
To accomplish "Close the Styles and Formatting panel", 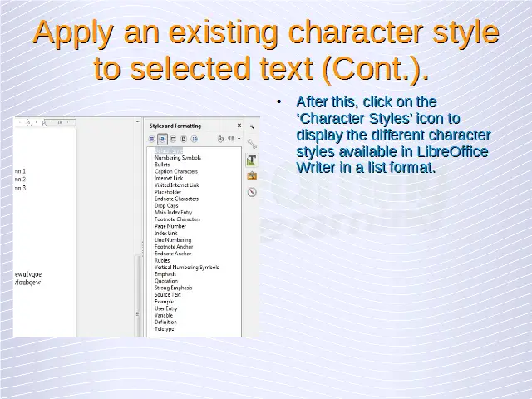I will tap(239, 126).
